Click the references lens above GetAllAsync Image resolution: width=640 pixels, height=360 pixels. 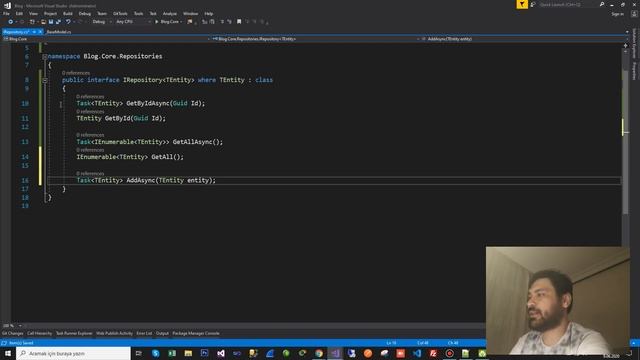90,135
